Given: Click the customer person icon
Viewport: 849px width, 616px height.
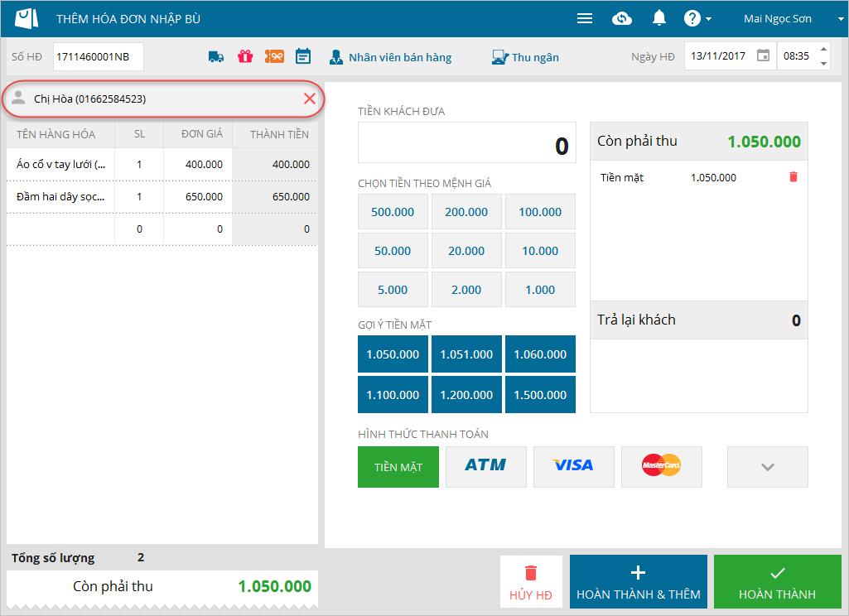Looking at the screenshot, I should (x=18, y=98).
